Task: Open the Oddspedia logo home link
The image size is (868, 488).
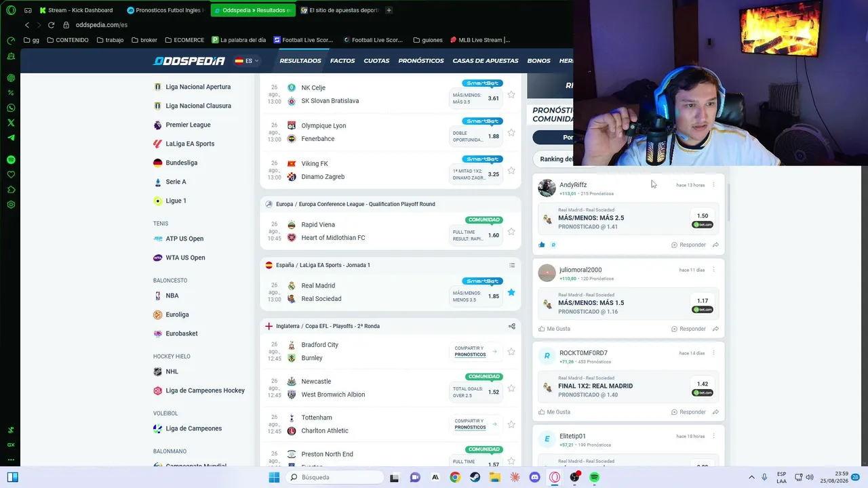Action: pos(189,61)
